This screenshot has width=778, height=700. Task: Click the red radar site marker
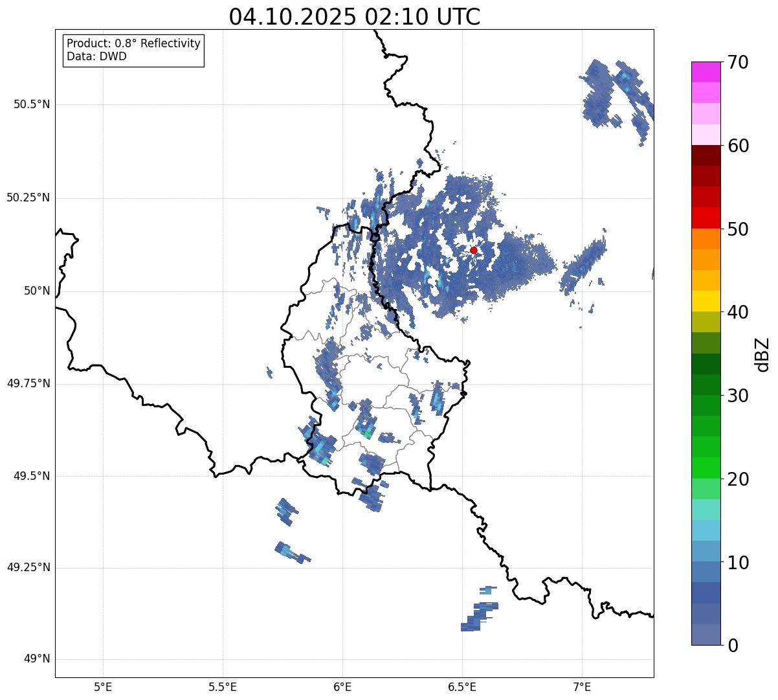[473, 250]
